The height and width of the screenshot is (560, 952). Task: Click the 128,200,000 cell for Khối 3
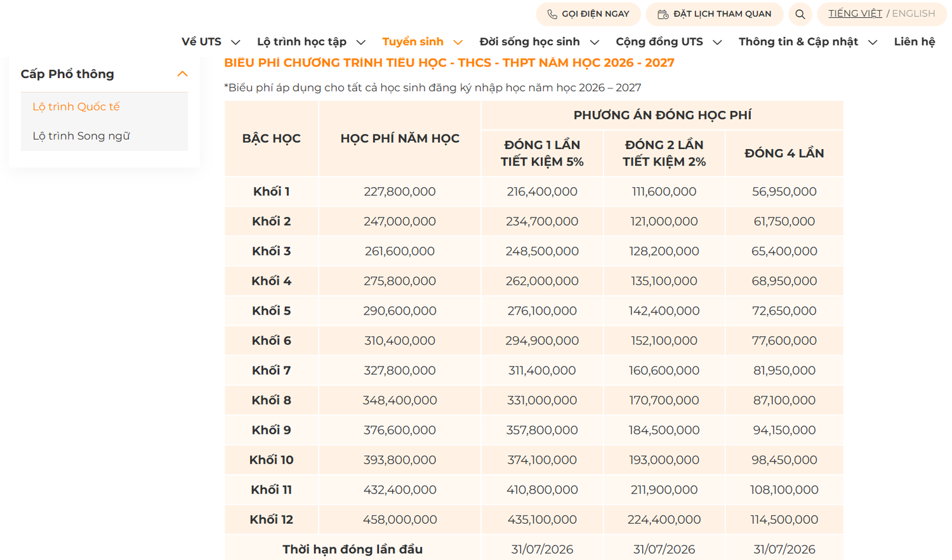pyautogui.click(x=664, y=251)
